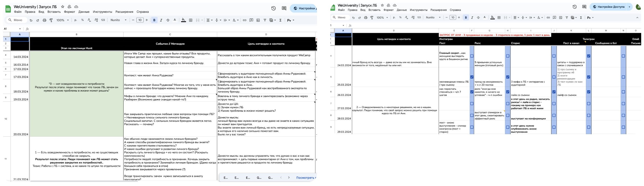Screen dimensions: 644x186
Task: Open version history in the left window
Action: [273, 8]
